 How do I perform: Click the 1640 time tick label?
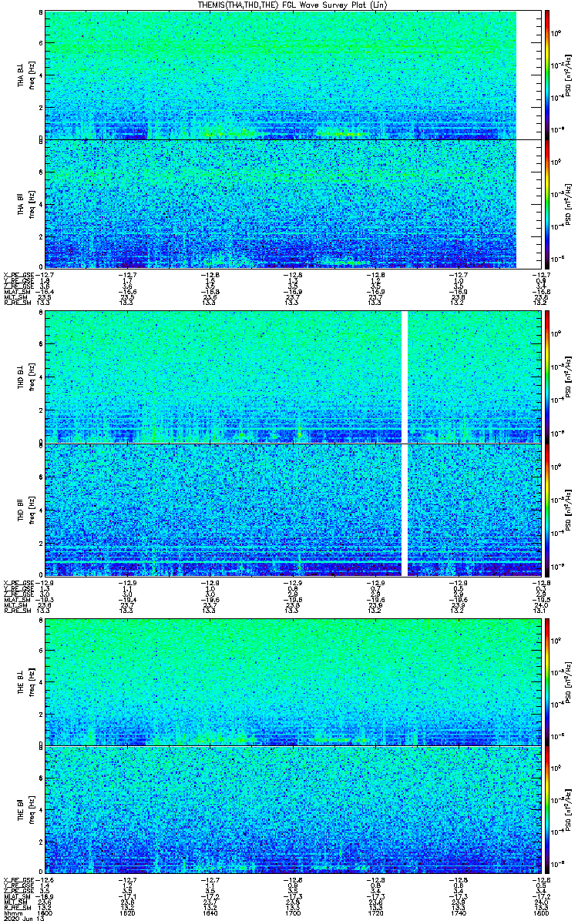point(210,912)
